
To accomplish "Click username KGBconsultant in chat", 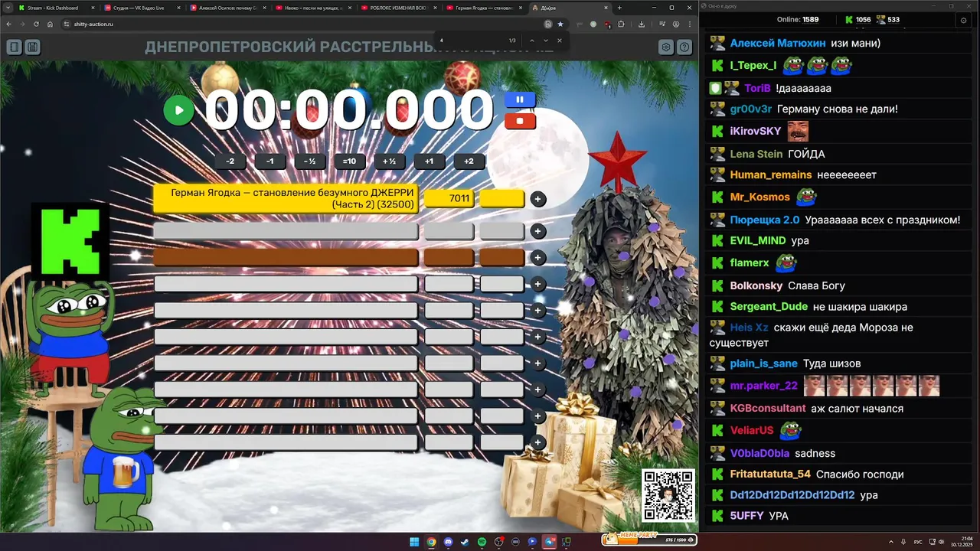I will click(x=768, y=408).
